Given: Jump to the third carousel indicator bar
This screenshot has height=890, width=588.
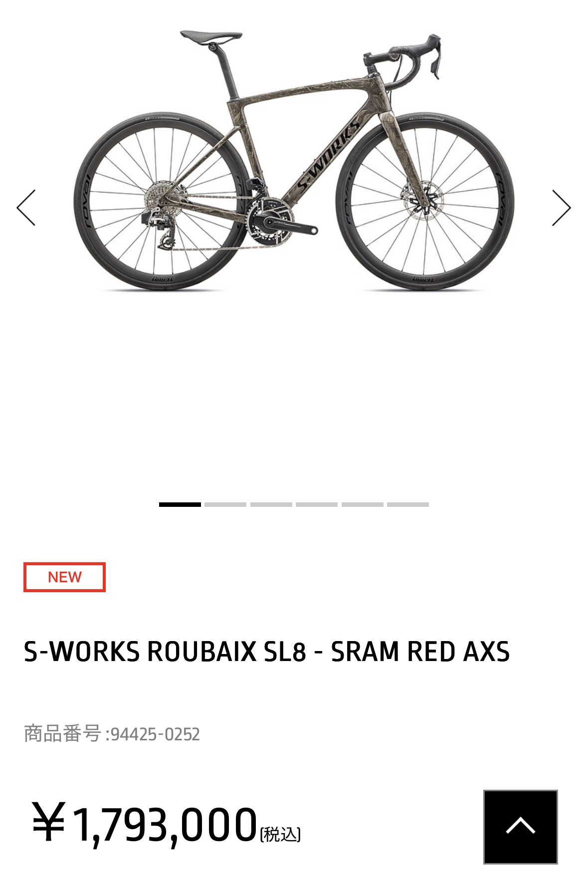Looking at the screenshot, I should pos(271,504).
